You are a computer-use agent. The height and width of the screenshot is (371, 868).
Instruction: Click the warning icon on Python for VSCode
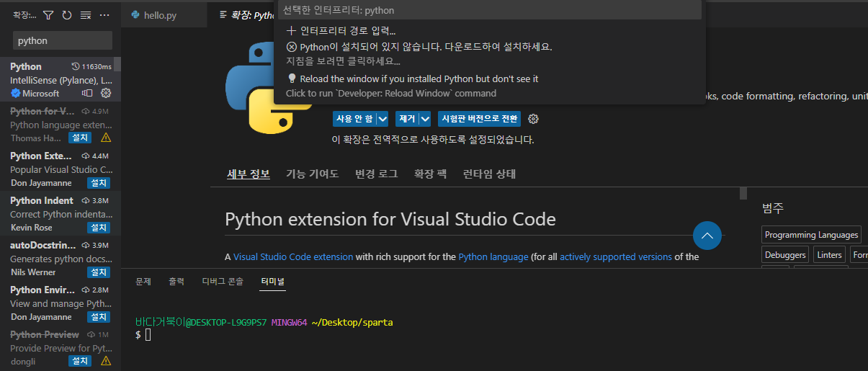106,138
